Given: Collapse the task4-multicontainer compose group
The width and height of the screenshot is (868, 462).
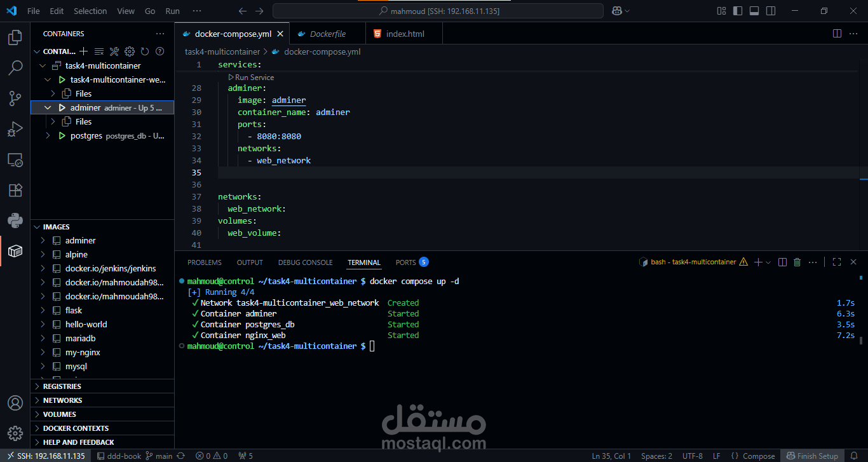Looking at the screenshot, I should tap(43, 65).
